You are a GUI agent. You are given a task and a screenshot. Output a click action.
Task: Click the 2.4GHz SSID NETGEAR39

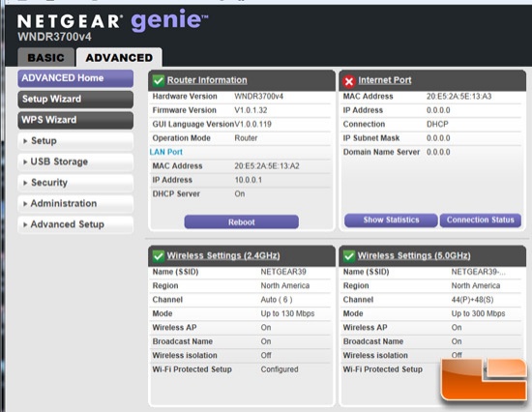coord(283,272)
